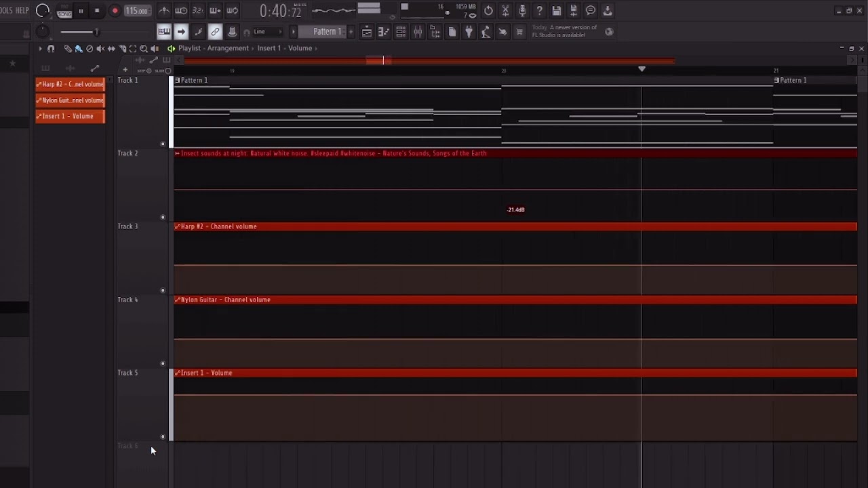Select Harp #2 volume clip in picker

coord(70,84)
